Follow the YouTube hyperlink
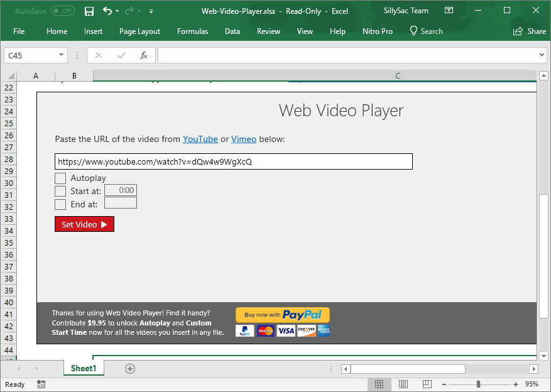 point(200,139)
